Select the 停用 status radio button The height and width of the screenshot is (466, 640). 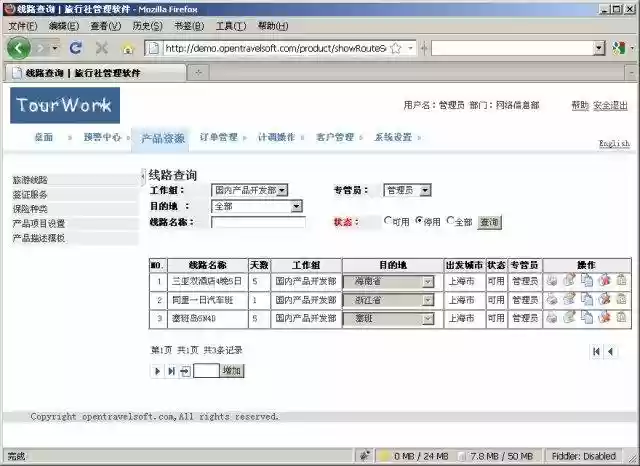click(x=419, y=220)
